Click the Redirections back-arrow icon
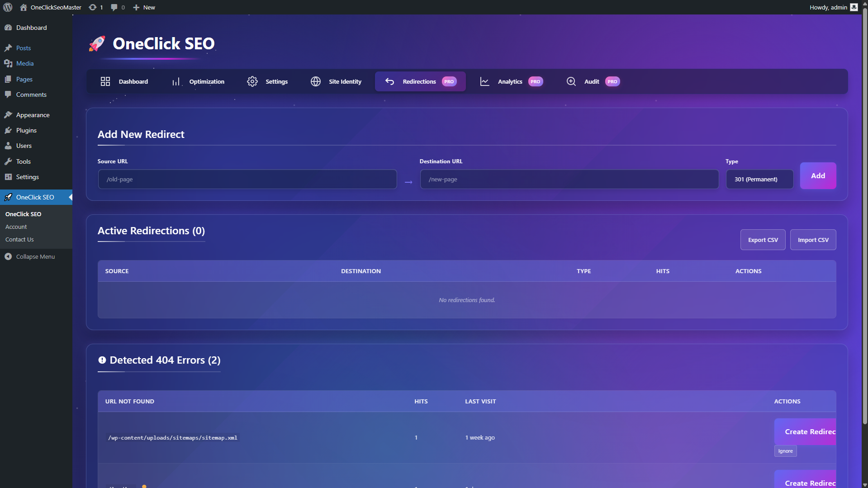Viewport: 868px width, 488px height. click(x=389, y=81)
